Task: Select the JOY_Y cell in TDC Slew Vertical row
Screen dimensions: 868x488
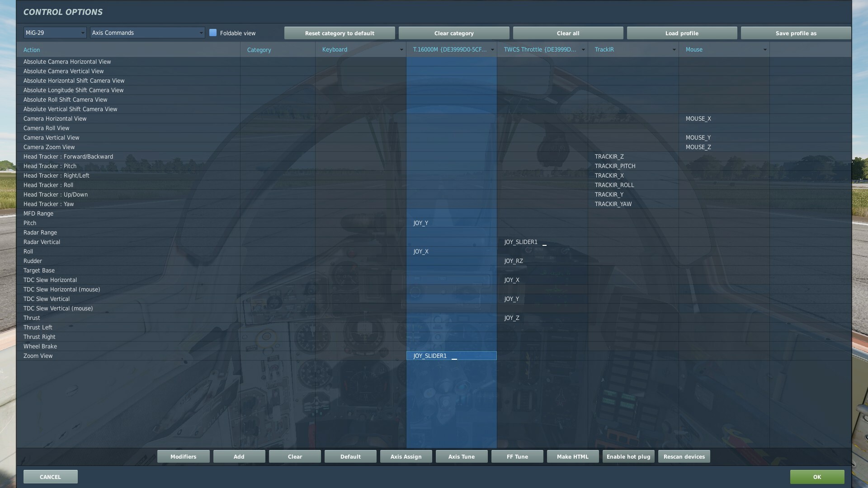Action: pos(542,299)
